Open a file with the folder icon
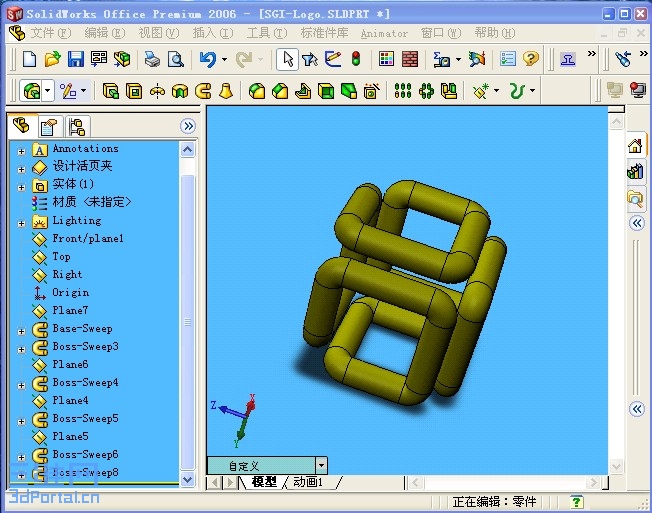The height and width of the screenshot is (513, 652). click(x=52, y=59)
